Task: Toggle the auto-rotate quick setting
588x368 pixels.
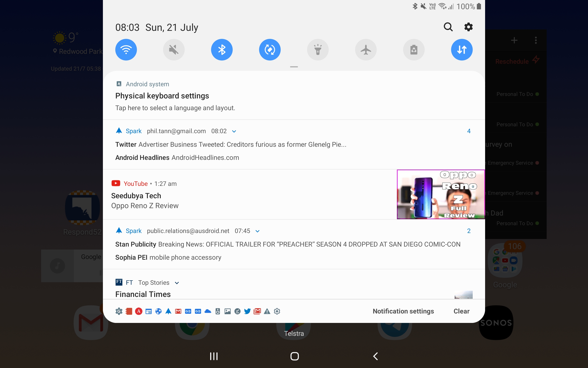Action: tap(270, 50)
